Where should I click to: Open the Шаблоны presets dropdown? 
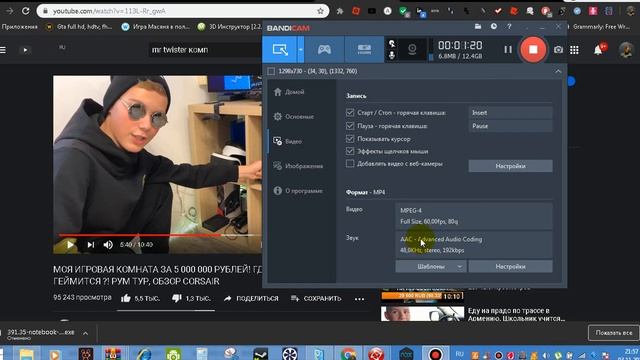[x=431, y=267]
